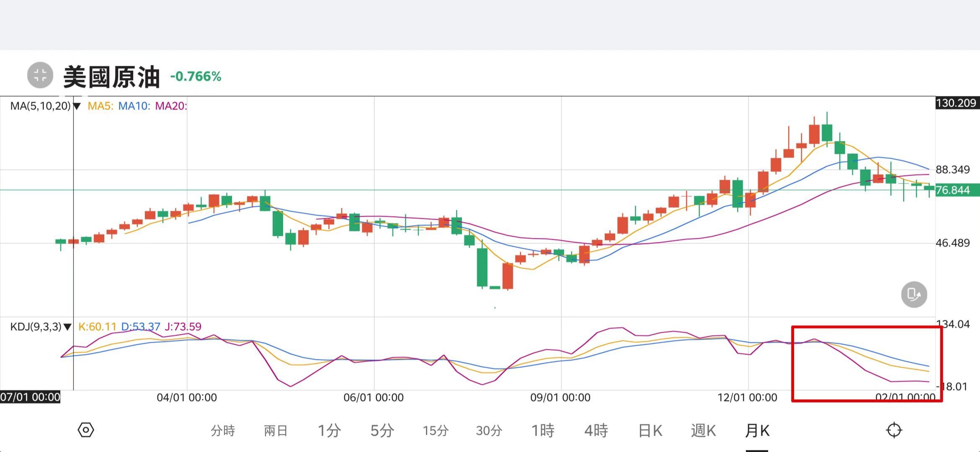Click the 76.844 current price label
The width and height of the screenshot is (980, 452).
[x=957, y=190]
